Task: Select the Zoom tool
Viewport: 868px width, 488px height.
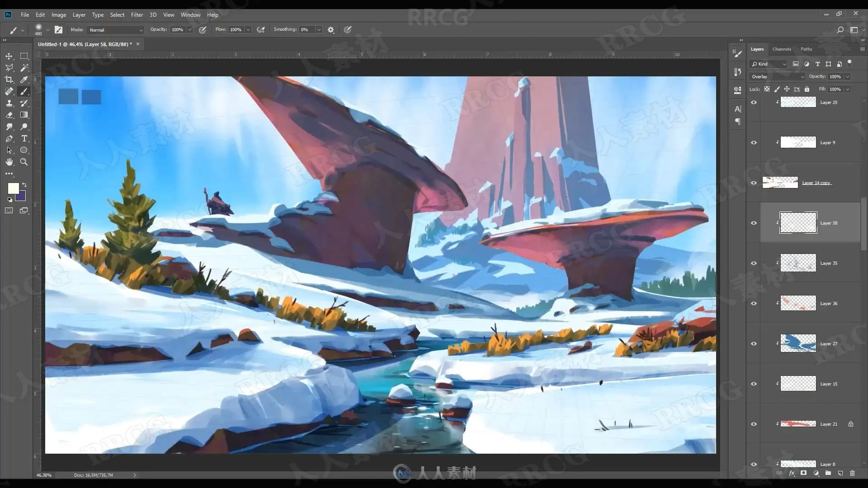Action: (x=24, y=162)
